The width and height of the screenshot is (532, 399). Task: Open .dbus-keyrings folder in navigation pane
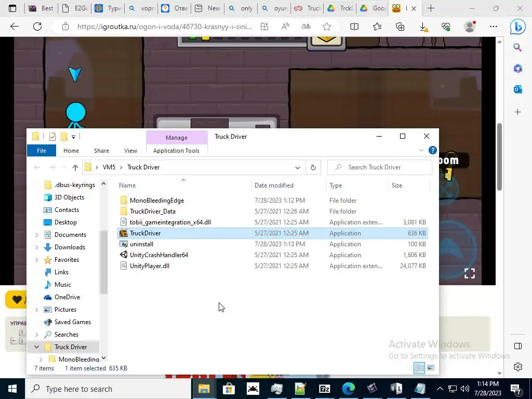[75, 185]
